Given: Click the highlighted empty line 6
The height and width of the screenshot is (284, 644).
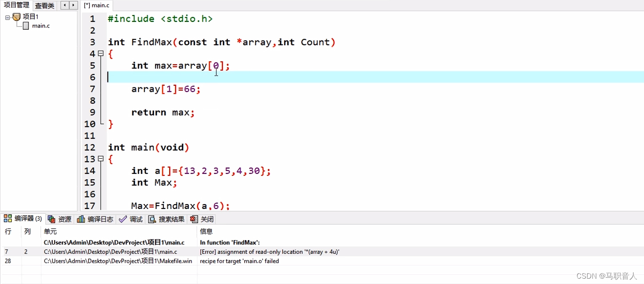Looking at the screenshot, I should 375,77.
